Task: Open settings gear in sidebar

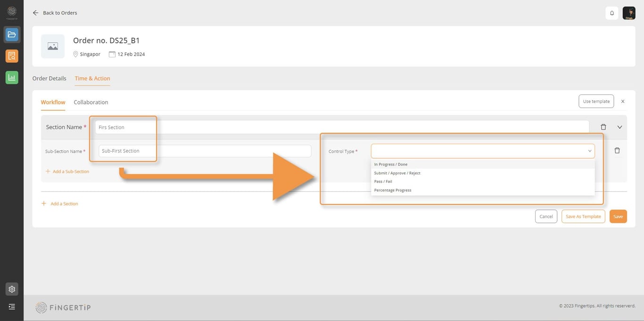Action: click(12, 289)
